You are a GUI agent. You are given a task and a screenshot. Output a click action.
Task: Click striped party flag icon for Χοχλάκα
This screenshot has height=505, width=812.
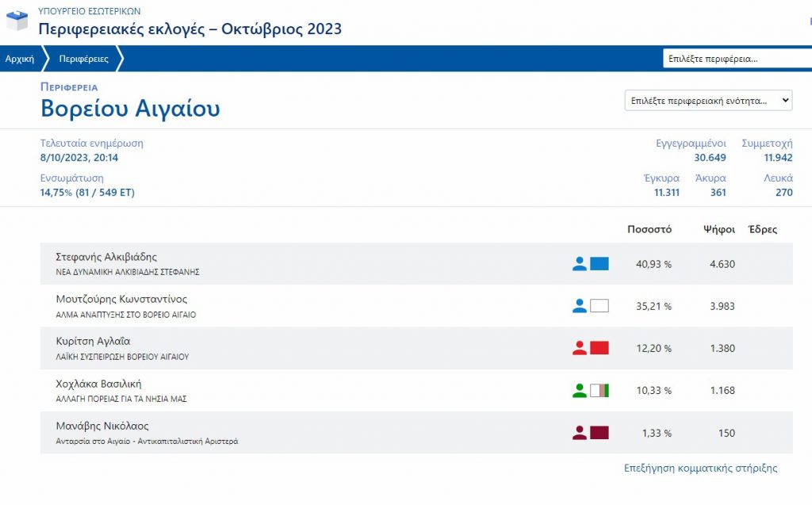tap(599, 390)
